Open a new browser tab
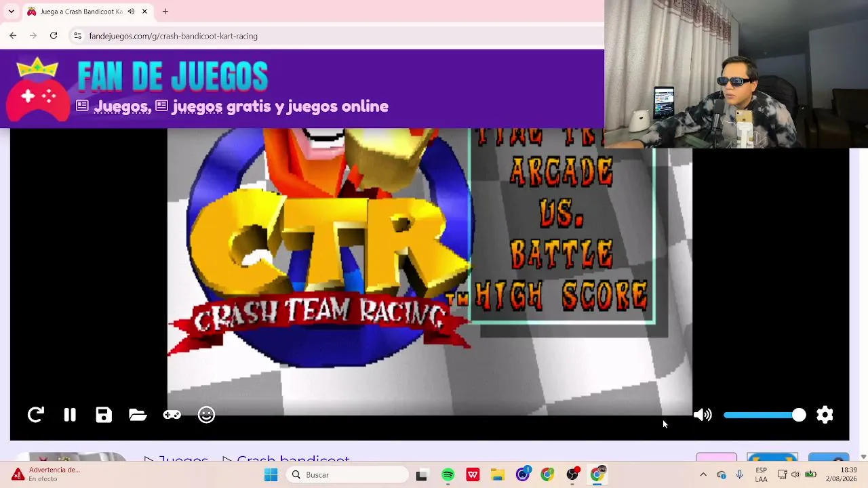The width and height of the screenshot is (868, 488). (165, 12)
